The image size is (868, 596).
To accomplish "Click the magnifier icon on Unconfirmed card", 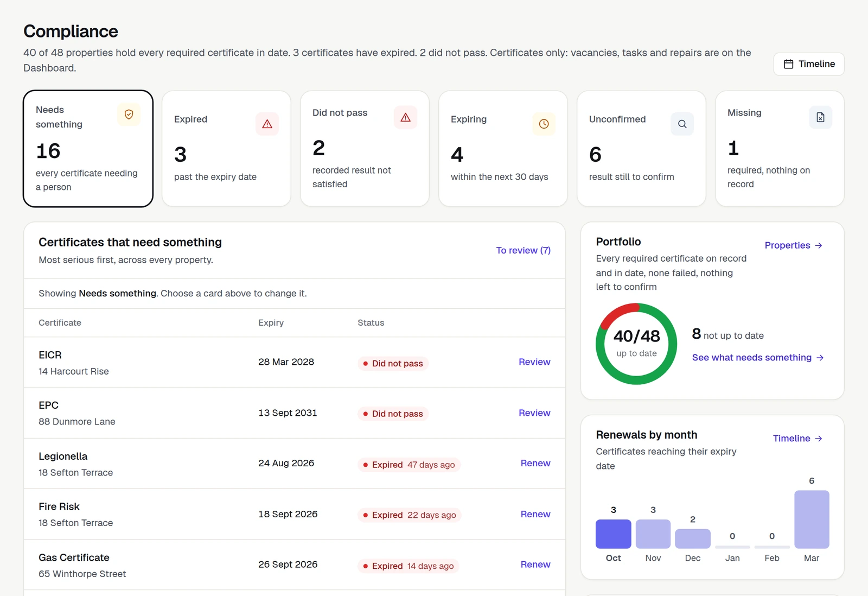I will coord(682,124).
